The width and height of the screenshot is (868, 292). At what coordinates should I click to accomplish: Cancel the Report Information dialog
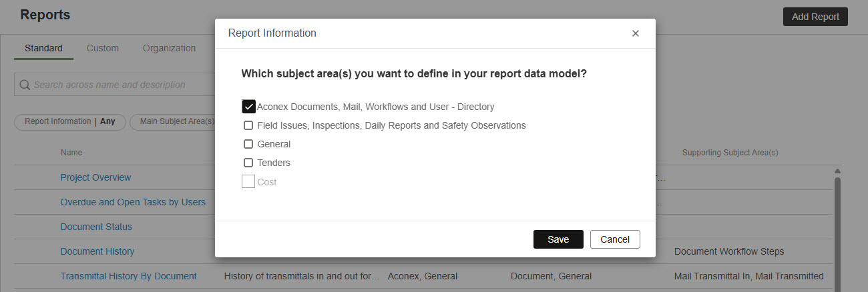(x=614, y=239)
